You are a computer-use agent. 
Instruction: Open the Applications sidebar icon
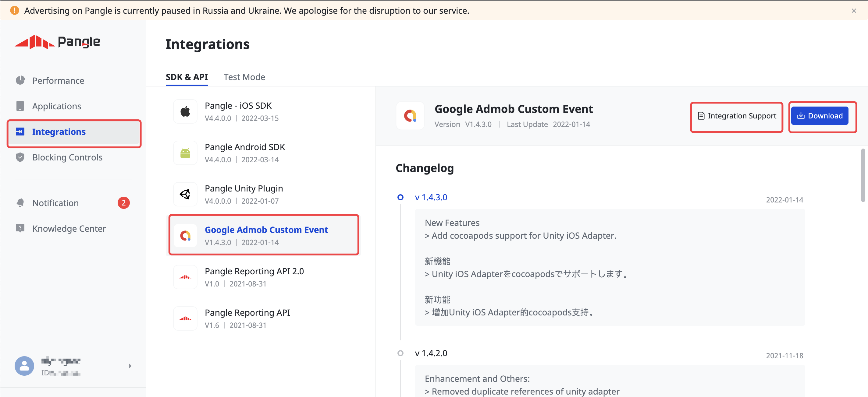pos(20,106)
